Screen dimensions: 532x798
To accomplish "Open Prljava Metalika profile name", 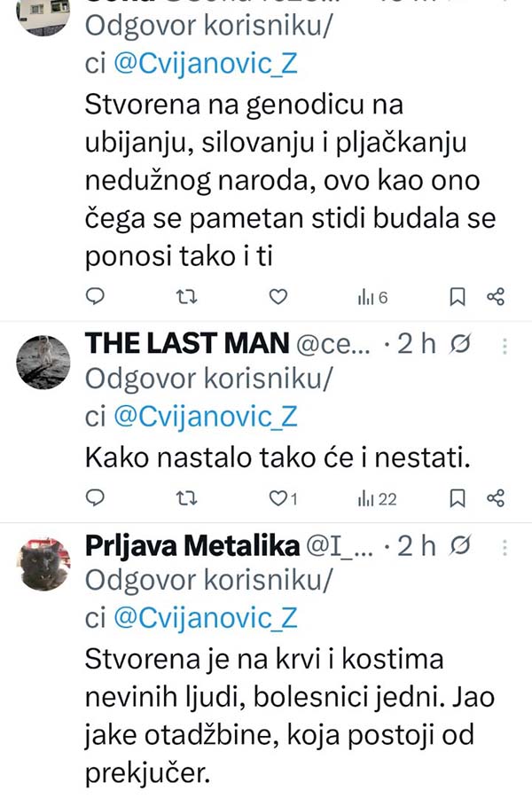I will [x=192, y=546].
